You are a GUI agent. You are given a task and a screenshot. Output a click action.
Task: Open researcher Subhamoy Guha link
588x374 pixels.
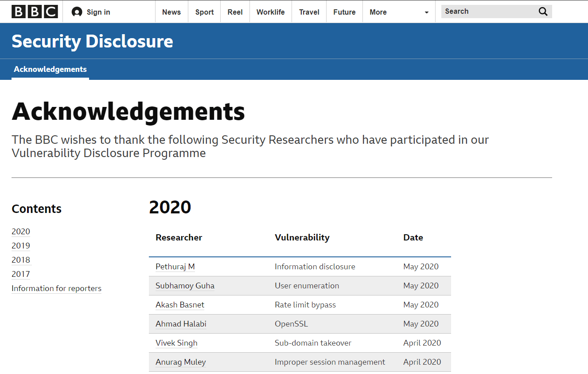(185, 286)
